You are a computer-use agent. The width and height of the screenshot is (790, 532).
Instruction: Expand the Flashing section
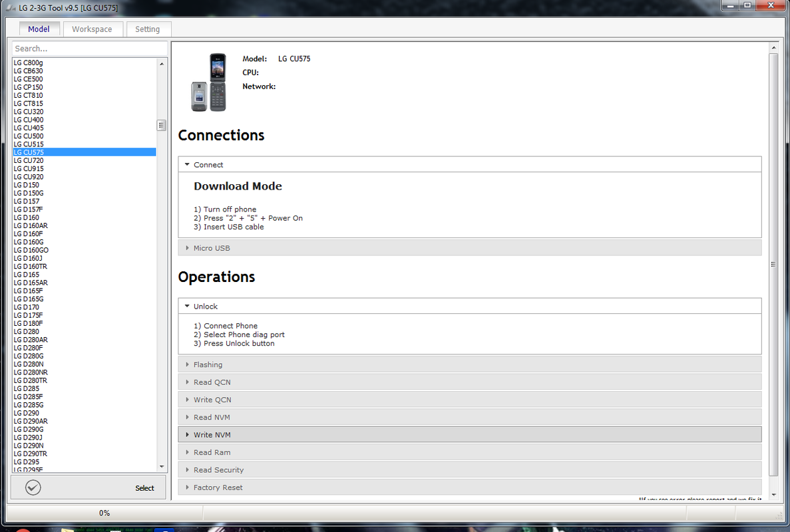point(470,364)
